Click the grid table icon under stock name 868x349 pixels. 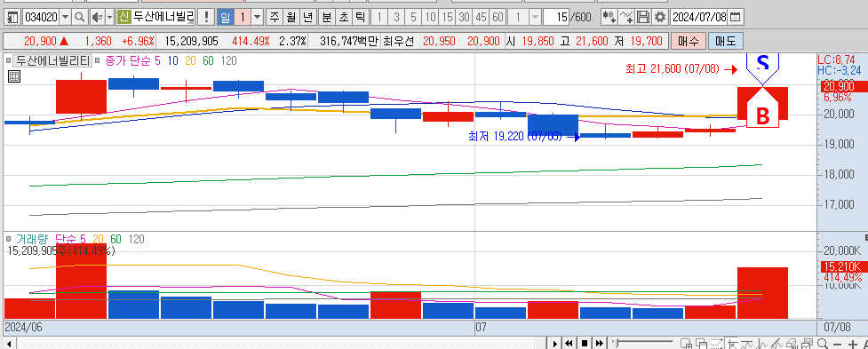tap(14, 77)
